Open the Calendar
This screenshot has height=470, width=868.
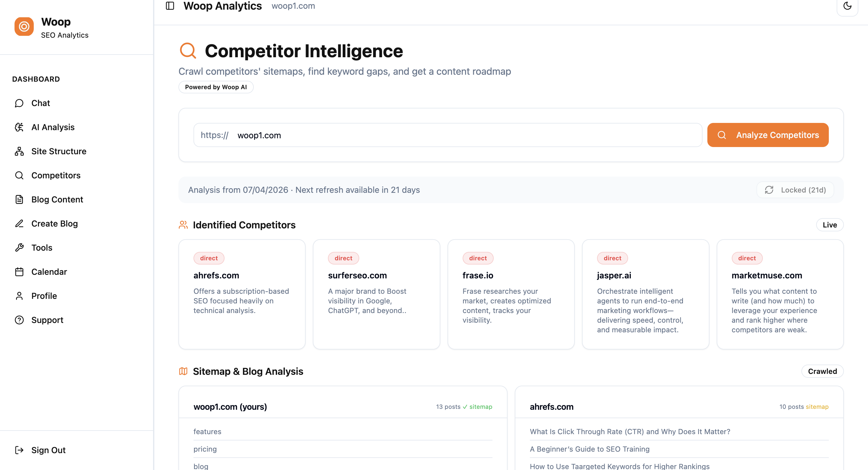(x=49, y=271)
